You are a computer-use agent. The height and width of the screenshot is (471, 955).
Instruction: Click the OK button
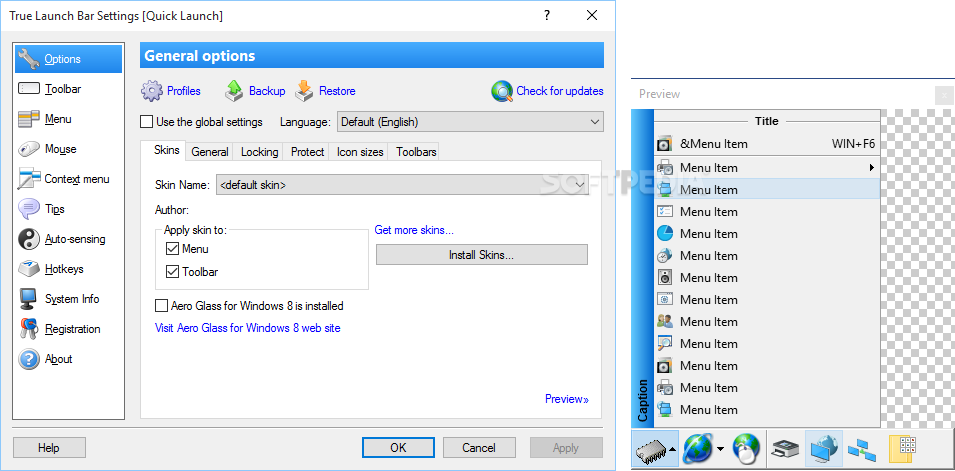click(398, 448)
